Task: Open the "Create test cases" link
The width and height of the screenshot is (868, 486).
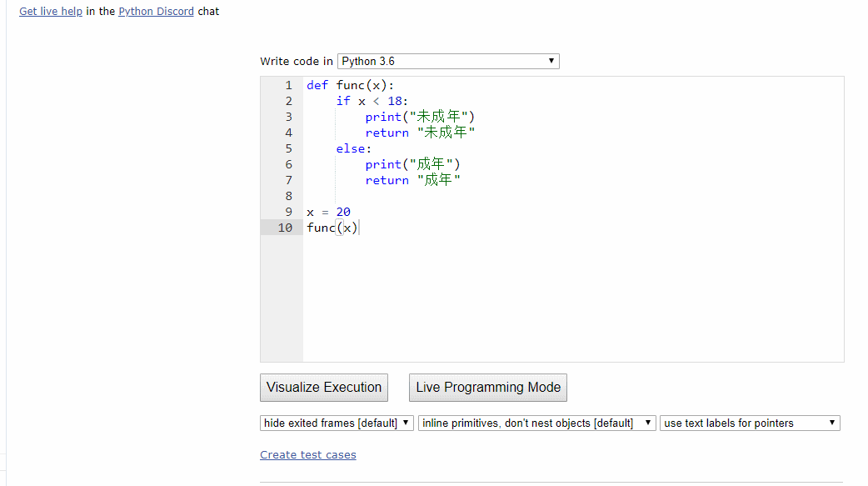Action: point(307,454)
